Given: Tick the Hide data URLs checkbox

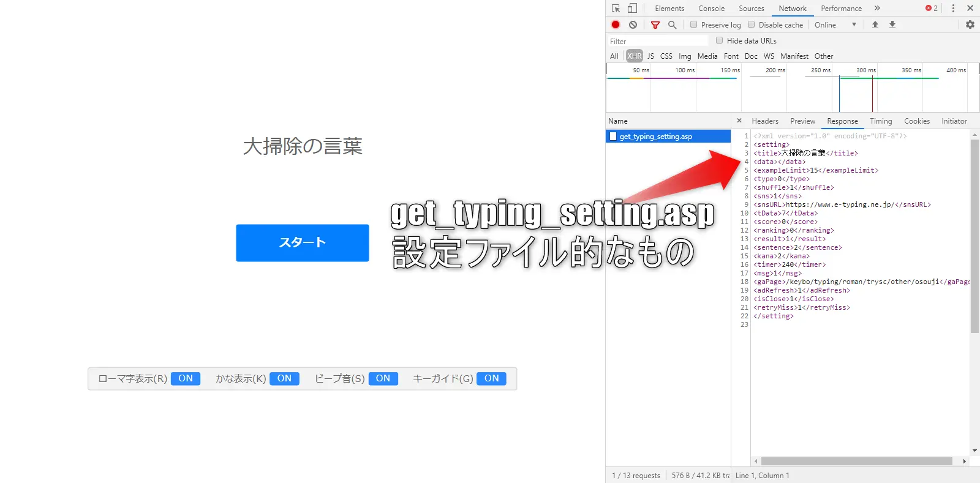Looking at the screenshot, I should (x=719, y=40).
